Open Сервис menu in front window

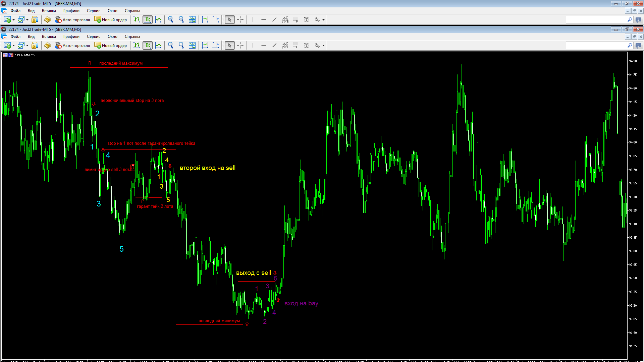[94, 37]
